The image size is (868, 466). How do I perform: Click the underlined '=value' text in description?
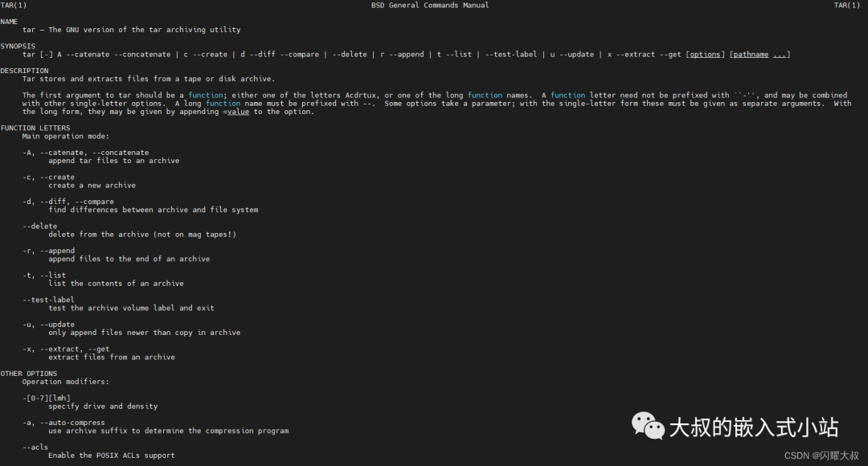point(236,112)
